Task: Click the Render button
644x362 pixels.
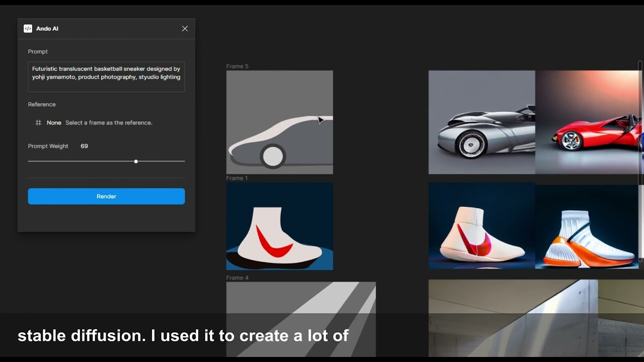Action: click(106, 197)
